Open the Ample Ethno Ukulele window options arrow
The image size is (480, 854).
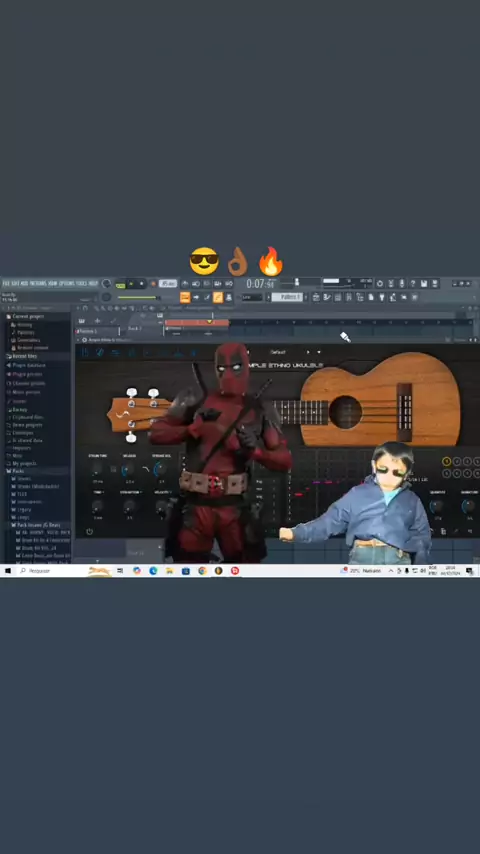pos(78,339)
